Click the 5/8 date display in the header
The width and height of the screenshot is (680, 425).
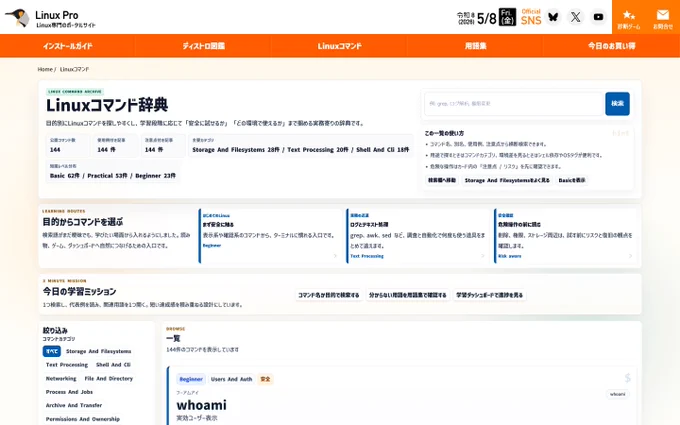pos(486,18)
